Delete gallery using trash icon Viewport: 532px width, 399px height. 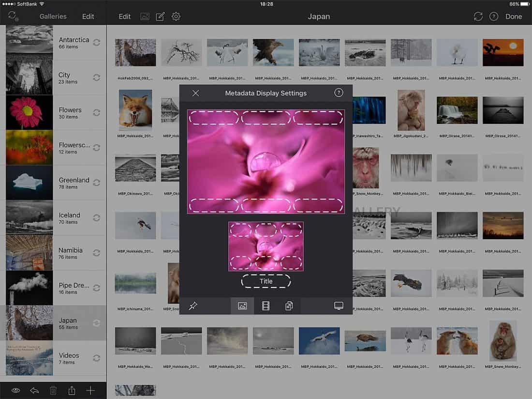(53, 390)
